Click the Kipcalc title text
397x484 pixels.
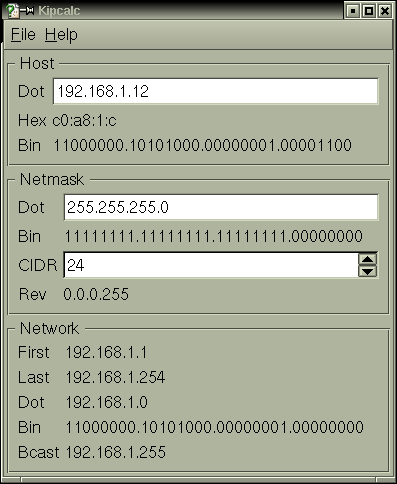pyautogui.click(x=59, y=11)
